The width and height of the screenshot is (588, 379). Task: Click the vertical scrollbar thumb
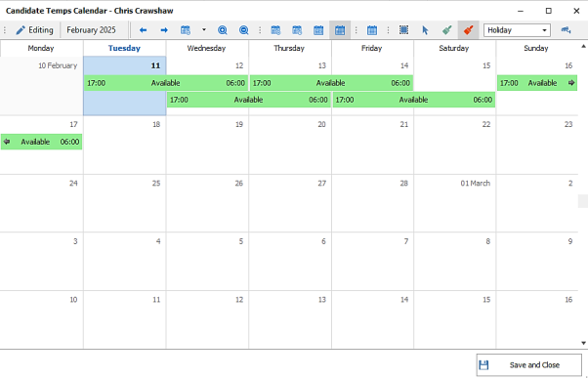click(x=583, y=201)
